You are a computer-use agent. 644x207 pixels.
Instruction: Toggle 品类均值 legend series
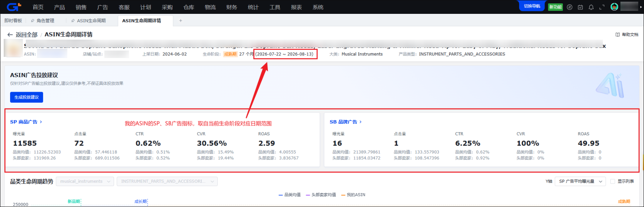[x=289, y=195]
